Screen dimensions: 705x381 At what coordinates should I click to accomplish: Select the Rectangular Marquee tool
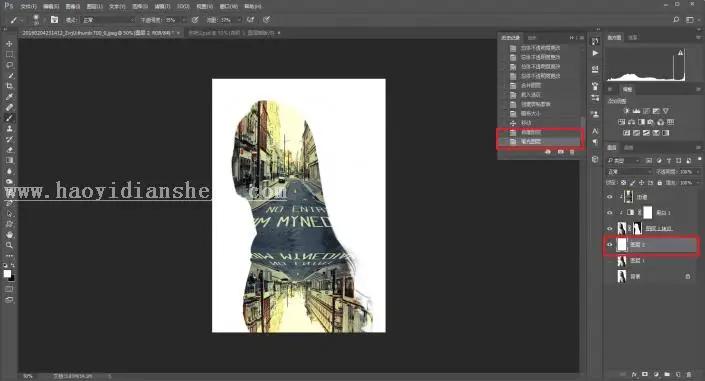(x=9, y=54)
